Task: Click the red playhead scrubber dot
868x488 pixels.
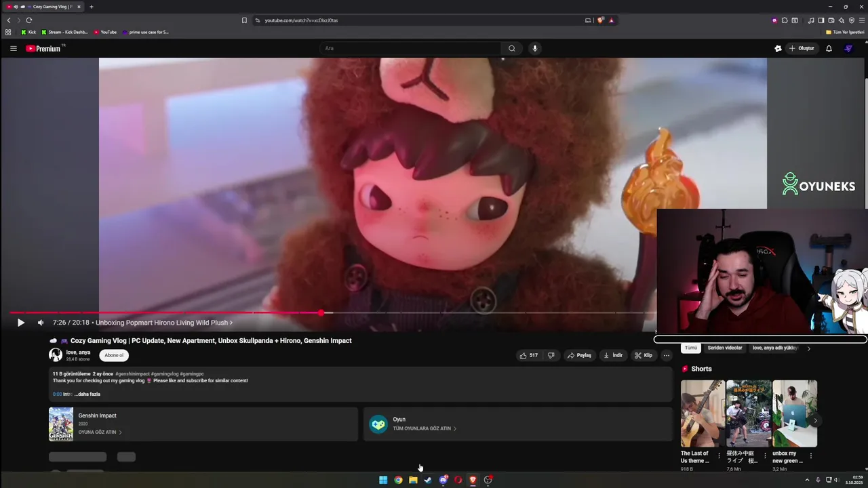Action: tap(321, 312)
